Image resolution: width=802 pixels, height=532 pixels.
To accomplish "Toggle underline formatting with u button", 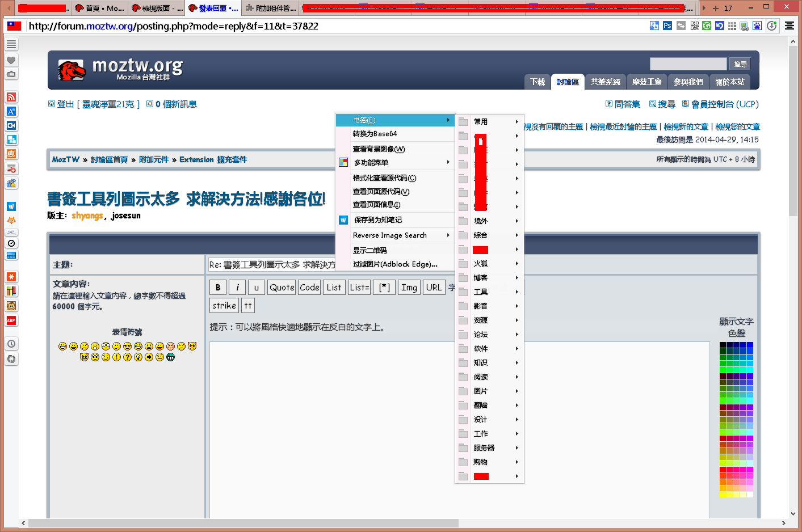I will pyautogui.click(x=256, y=288).
